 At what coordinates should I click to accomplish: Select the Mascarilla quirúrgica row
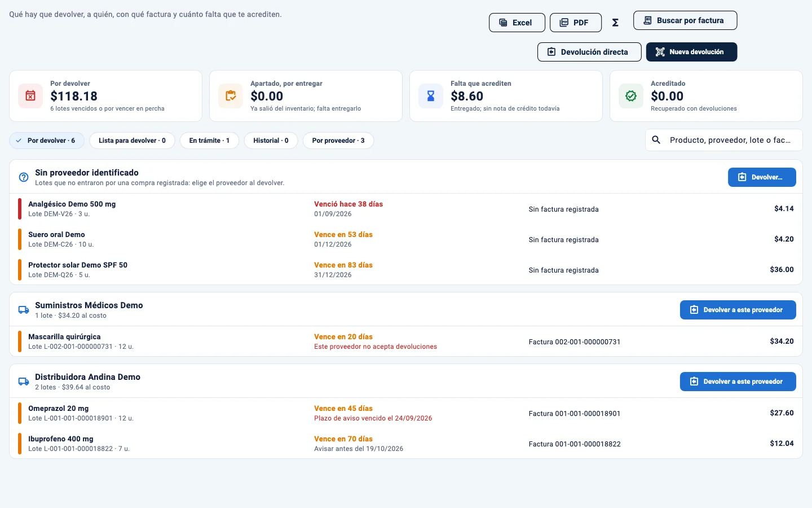pyautogui.click(x=406, y=341)
